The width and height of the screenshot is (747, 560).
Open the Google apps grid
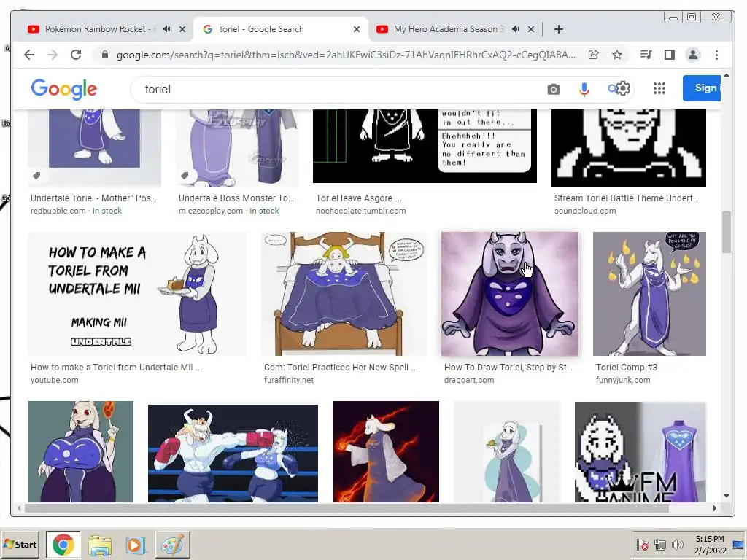pos(659,88)
